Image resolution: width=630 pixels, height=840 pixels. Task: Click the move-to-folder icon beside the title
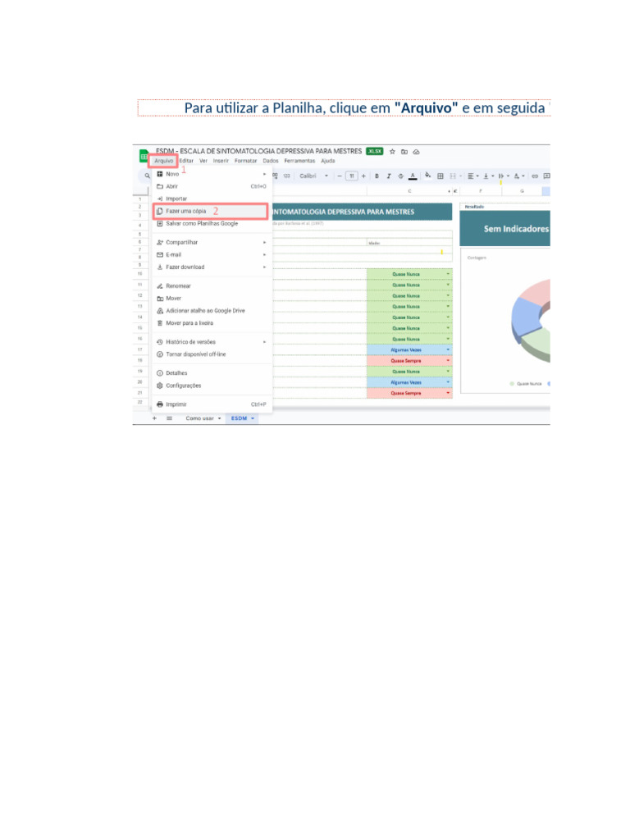404,152
